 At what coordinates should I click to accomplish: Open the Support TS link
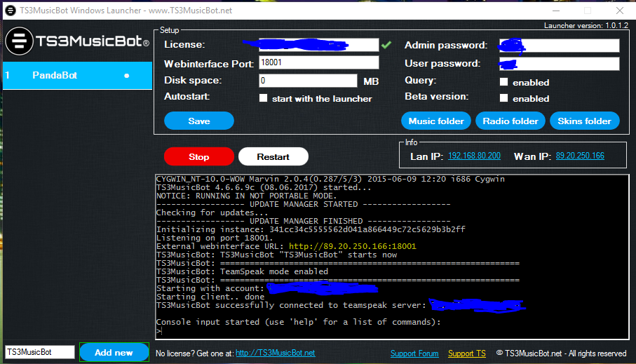point(467,353)
